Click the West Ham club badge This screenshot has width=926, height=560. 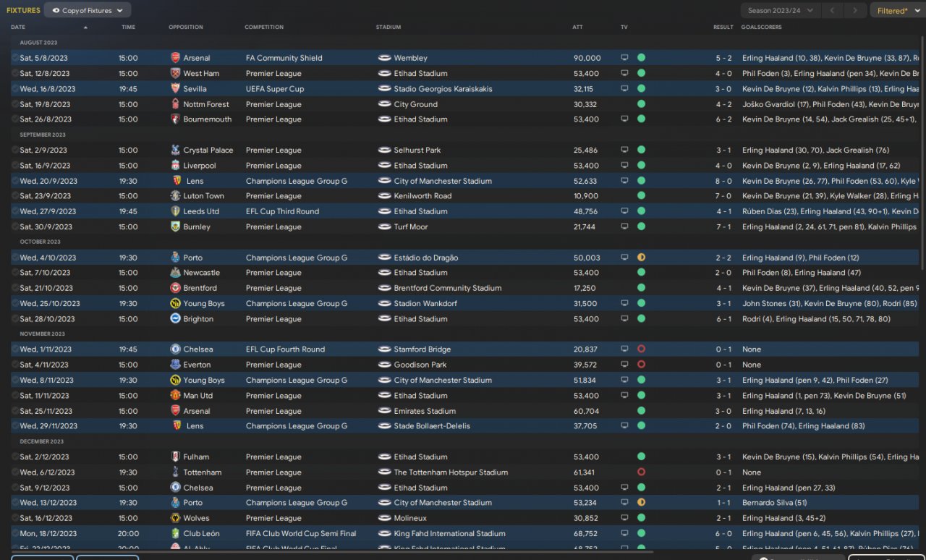tap(175, 73)
